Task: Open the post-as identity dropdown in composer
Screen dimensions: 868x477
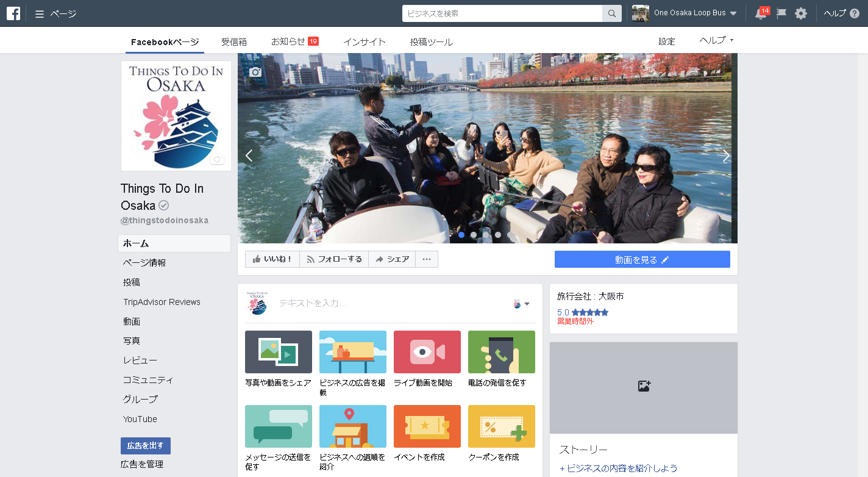Action: (x=521, y=304)
